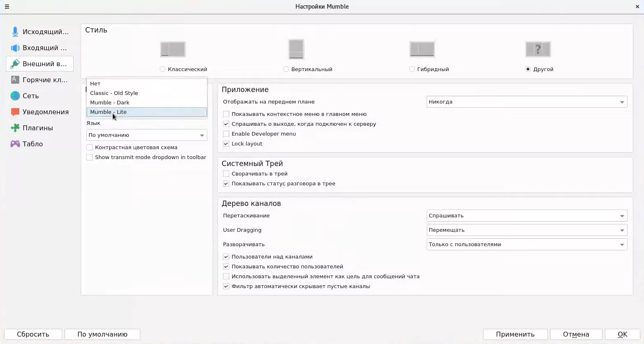Click the keyboard icon for Горячие клавиши

(15, 80)
